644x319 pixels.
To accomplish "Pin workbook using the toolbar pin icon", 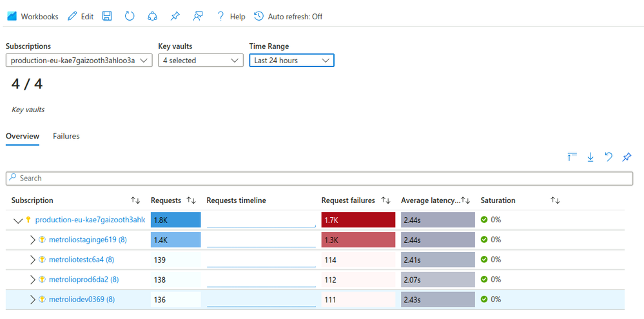I will (x=175, y=16).
